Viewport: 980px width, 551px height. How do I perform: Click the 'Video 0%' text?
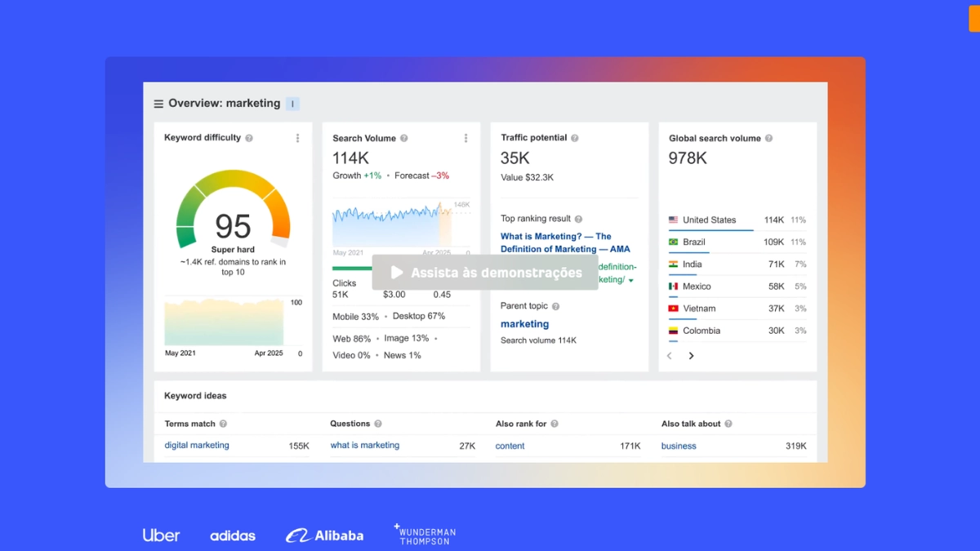coord(351,355)
